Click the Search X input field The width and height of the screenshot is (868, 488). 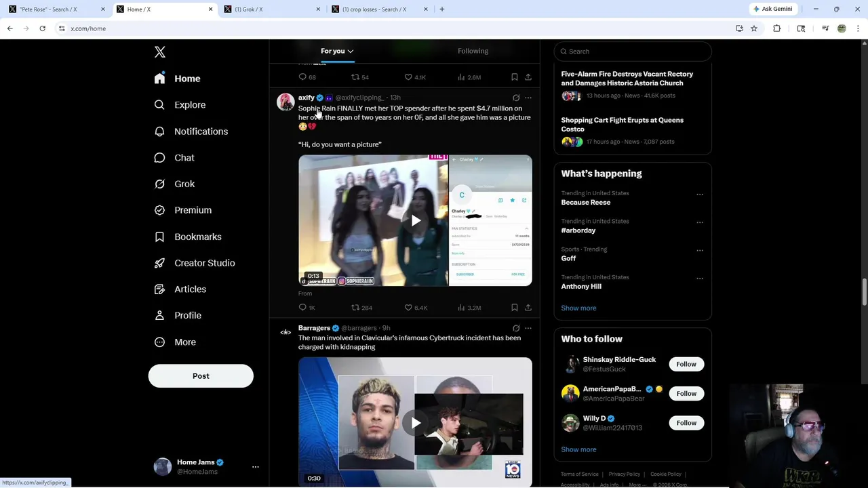click(632, 52)
